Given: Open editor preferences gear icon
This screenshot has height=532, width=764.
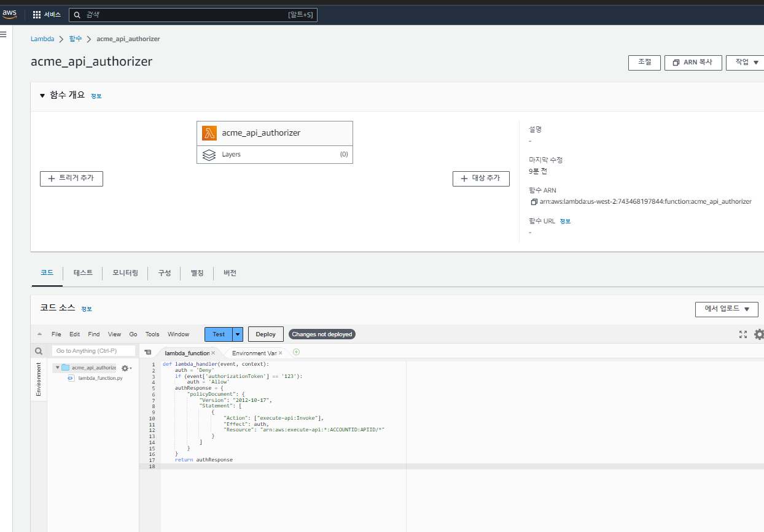Looking at the screenshot, I should tap(759, 334).
